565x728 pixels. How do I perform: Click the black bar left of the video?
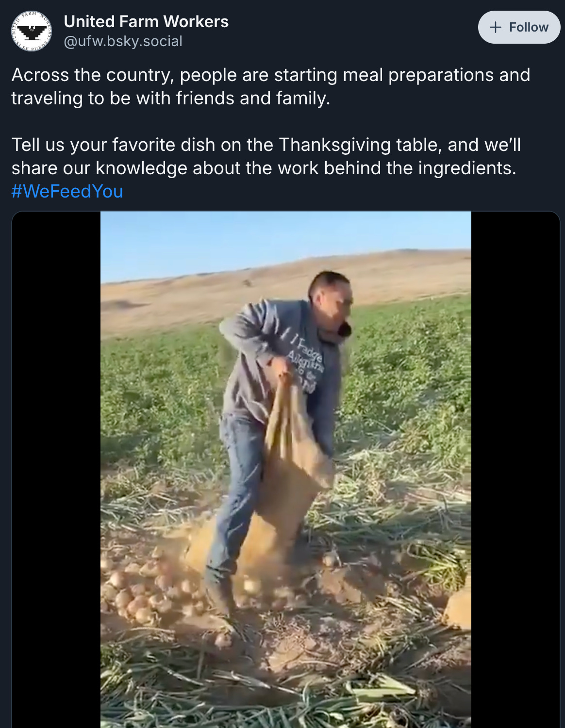[56, 469]
